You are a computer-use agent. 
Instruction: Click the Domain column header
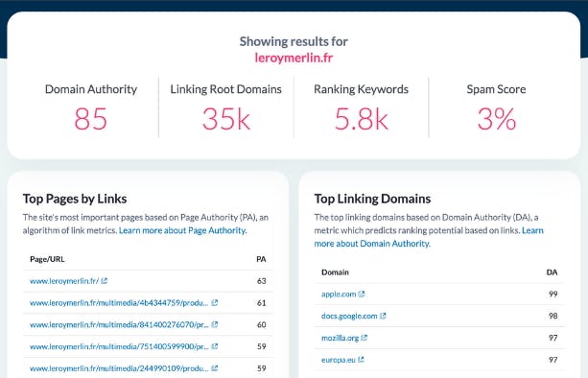[335, 272]
